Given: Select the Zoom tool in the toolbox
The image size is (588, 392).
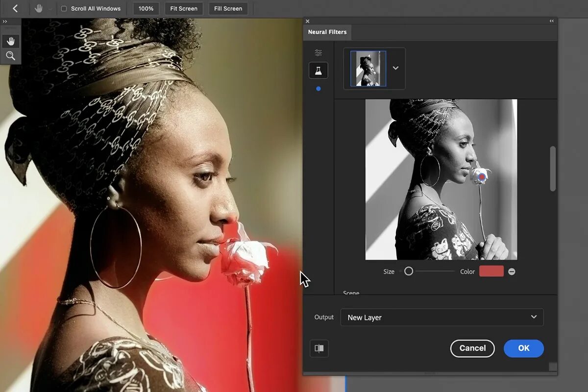Looking at the screenshot, I should point(10,56).
